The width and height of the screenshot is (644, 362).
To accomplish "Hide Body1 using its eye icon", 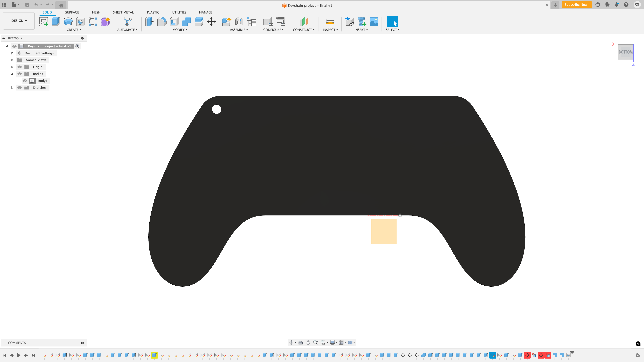I will click(x=24, y=81).
